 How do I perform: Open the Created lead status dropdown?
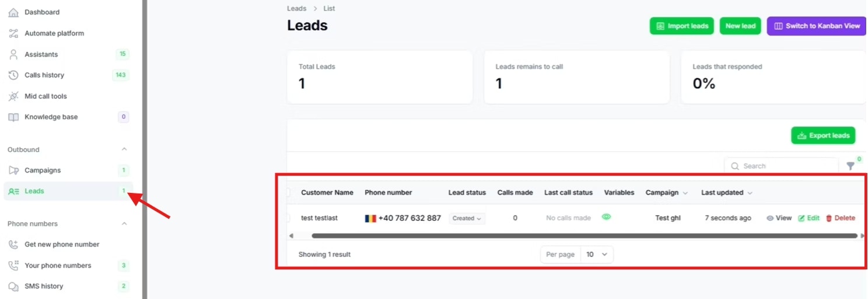click(x=467, y=219)
